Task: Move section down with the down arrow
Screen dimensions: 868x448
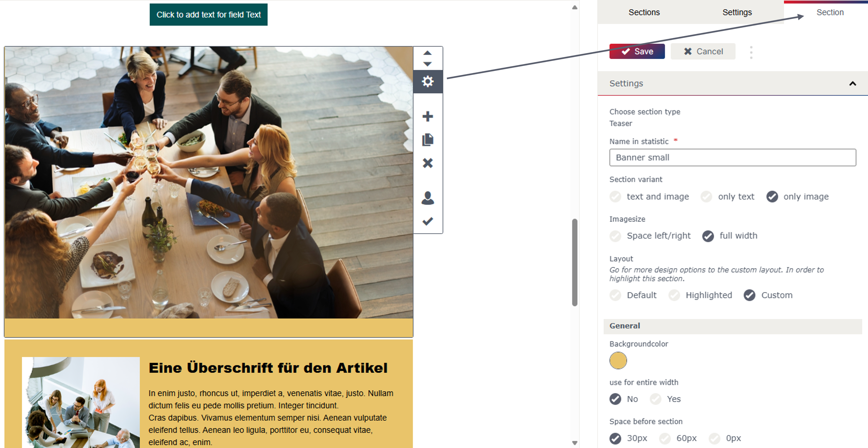Action: click(x=427, y=64)
